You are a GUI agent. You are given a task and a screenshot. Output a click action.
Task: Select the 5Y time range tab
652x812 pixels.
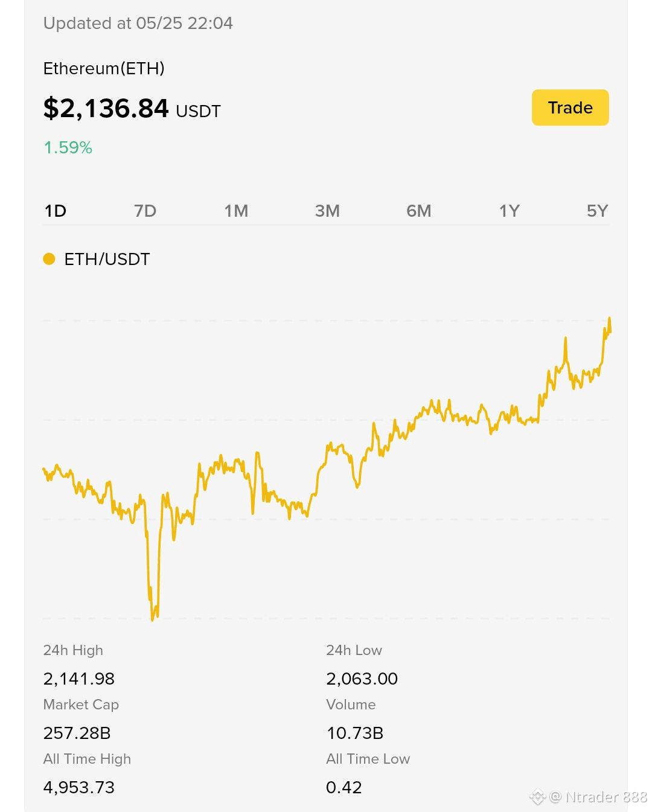click(597, 211)
